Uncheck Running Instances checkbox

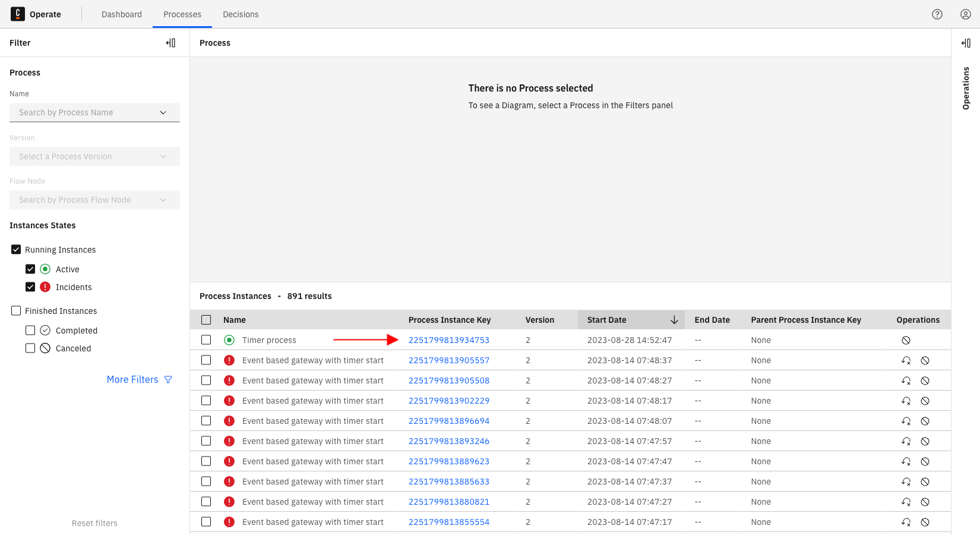point(16,250)
